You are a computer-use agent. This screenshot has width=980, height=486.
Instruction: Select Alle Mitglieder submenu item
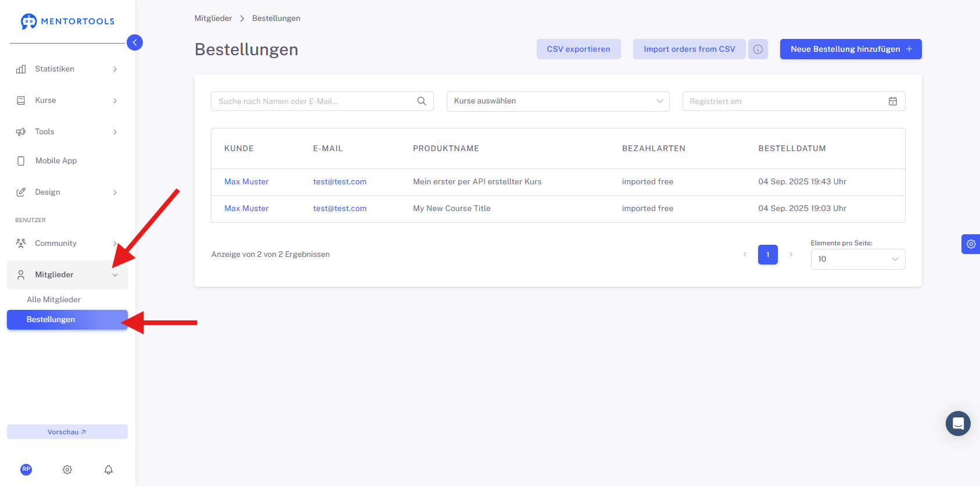tap(53, 300)
